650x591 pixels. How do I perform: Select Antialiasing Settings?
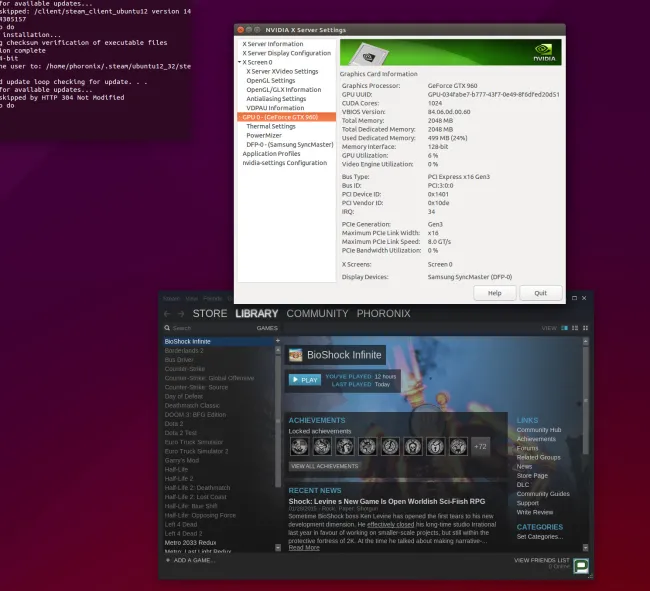276,99
